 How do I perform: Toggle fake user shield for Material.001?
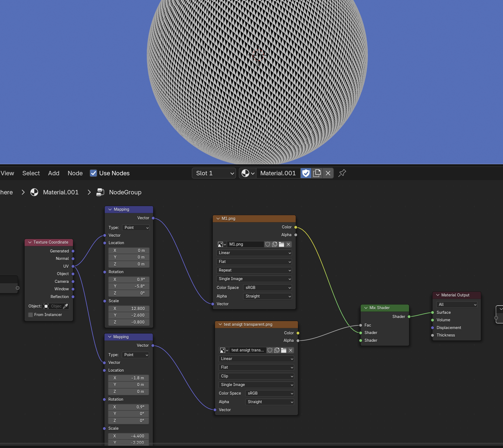(306, 173)
